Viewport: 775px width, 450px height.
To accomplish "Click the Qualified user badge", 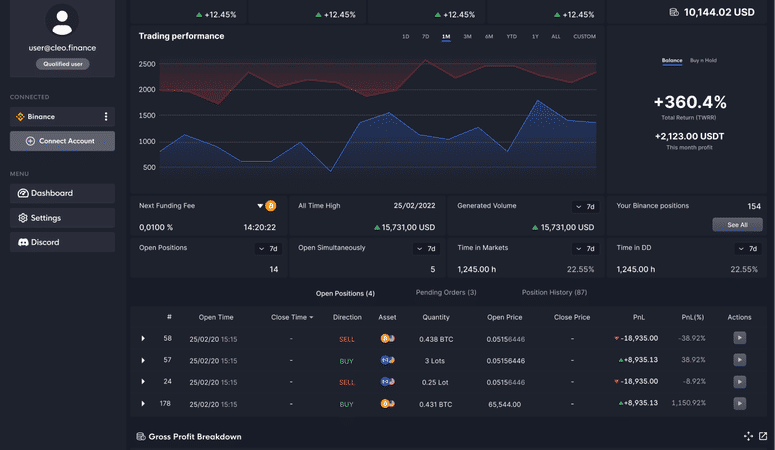I will tap(63, 64).
